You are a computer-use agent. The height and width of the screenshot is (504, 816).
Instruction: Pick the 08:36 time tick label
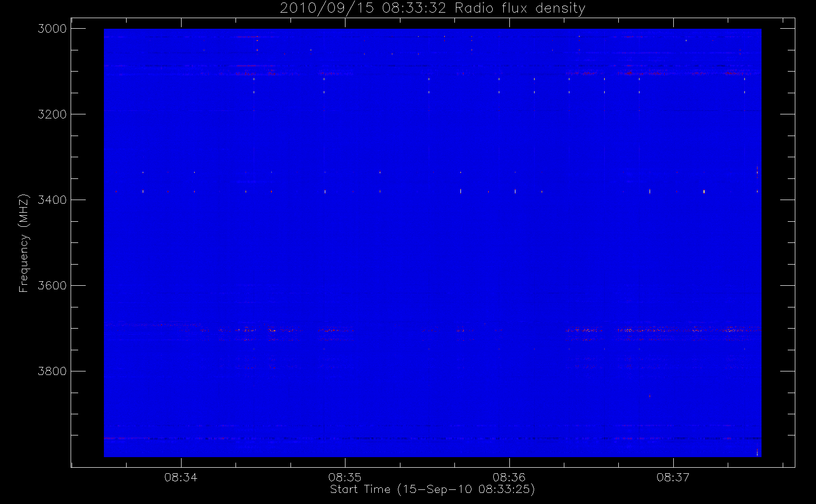509,477
